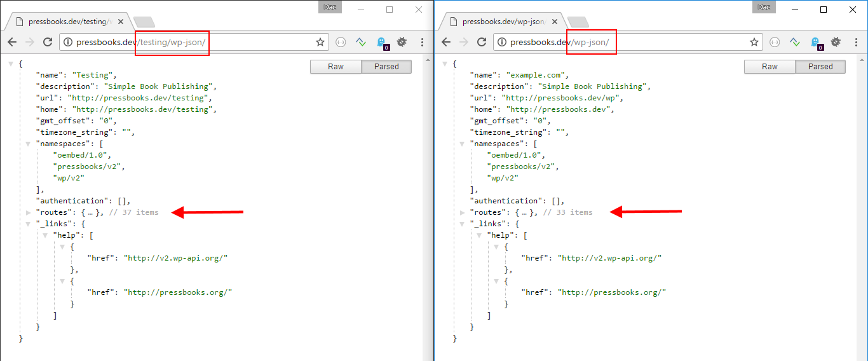Click address bar in right window
868x361 pixels.
pos(628,42)
